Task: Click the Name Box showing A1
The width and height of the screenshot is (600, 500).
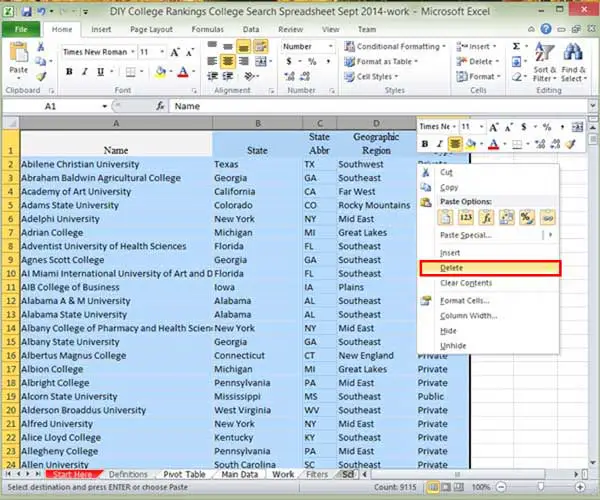Action: tap(51, 106)
